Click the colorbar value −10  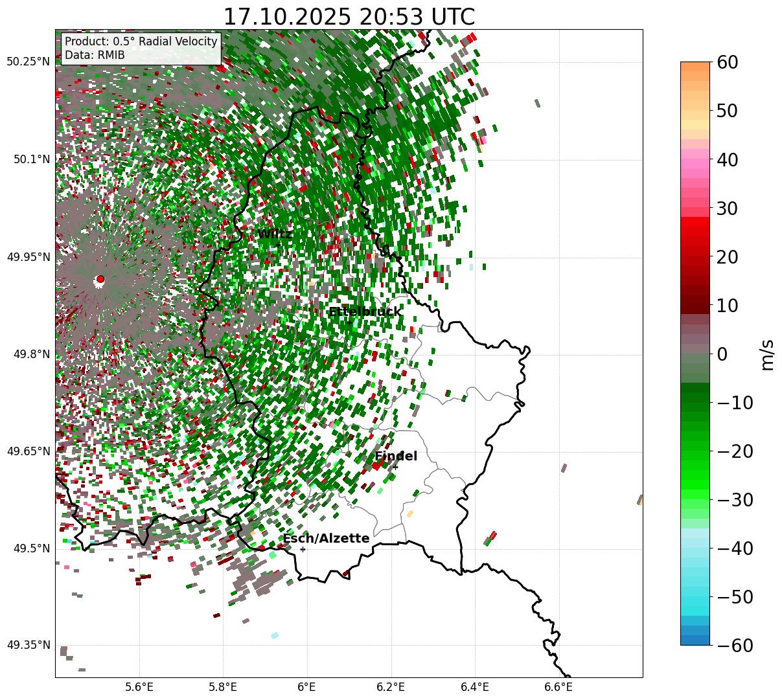coord(734,403)
